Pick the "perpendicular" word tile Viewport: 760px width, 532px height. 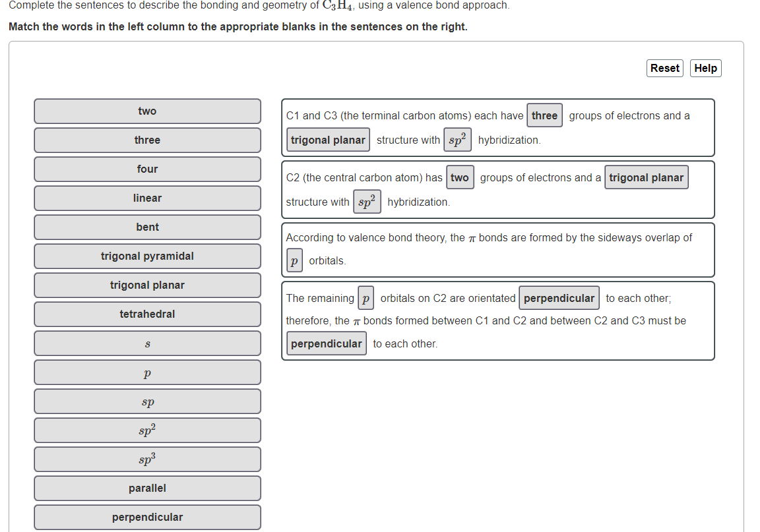pos(147,517)
